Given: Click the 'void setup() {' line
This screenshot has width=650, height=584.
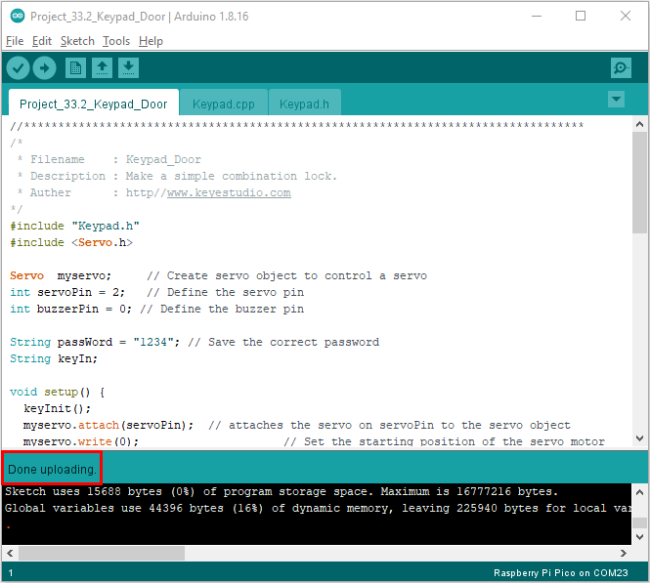Looking at the screenshot, I should pyautogui.click(x=57, y=392).
